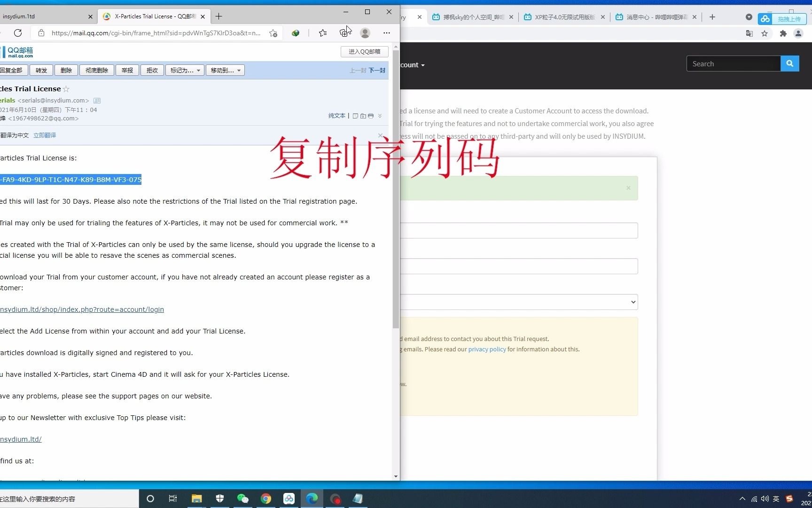
Task: Open File Explorer from taskbar
Action: click(196, 499)
